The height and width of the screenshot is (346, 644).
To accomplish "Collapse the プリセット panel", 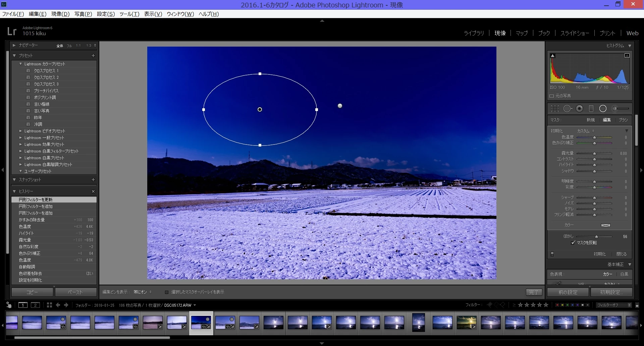I will click(14, 56).
